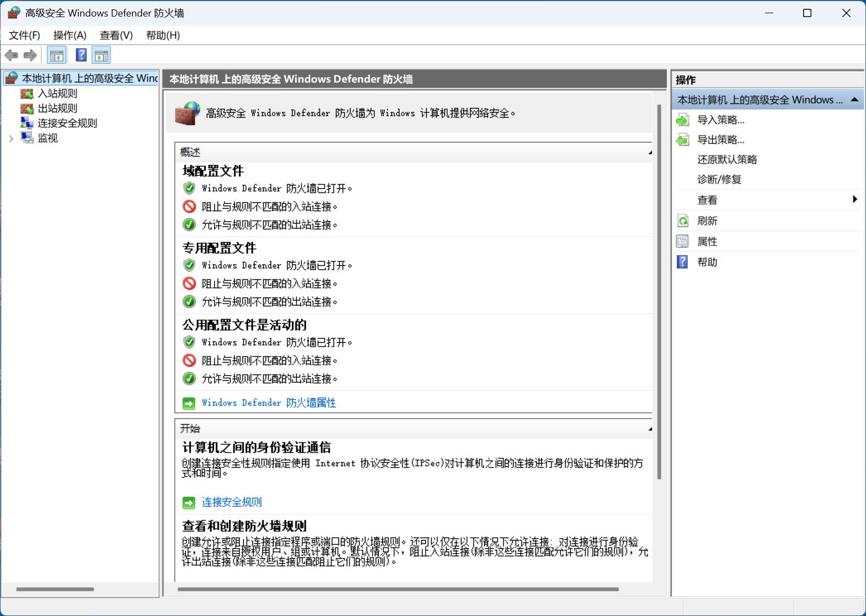Click the shield icon under 域配置文件
Viewport: 866px width, 616px height.
(x=189, y=189)
